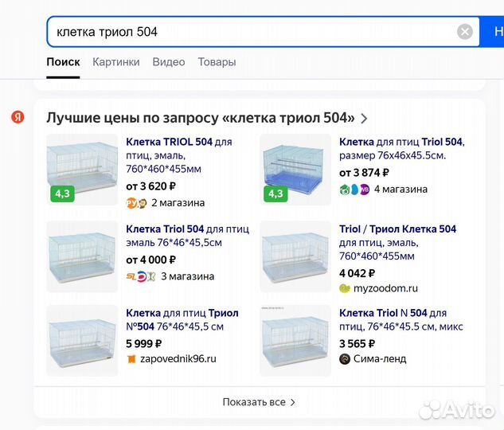Switch to the Поиск tab
Viewport: 504px width, 430px height.
63,62
